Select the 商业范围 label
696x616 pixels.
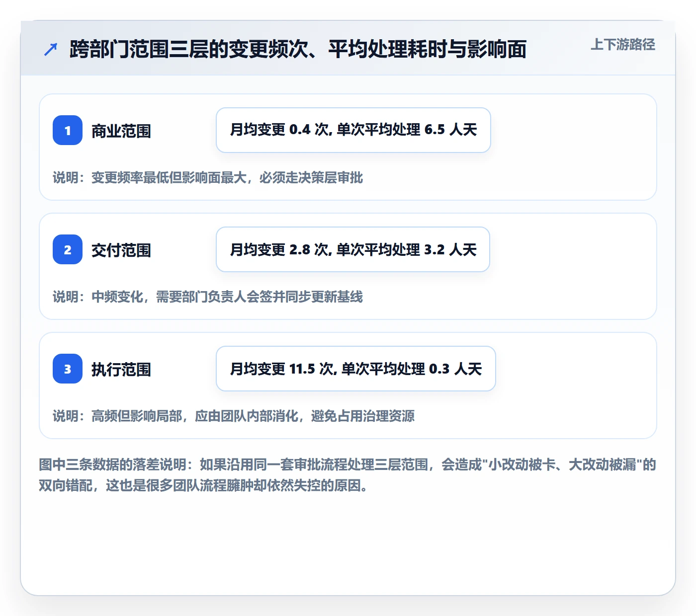coord(121,131)
